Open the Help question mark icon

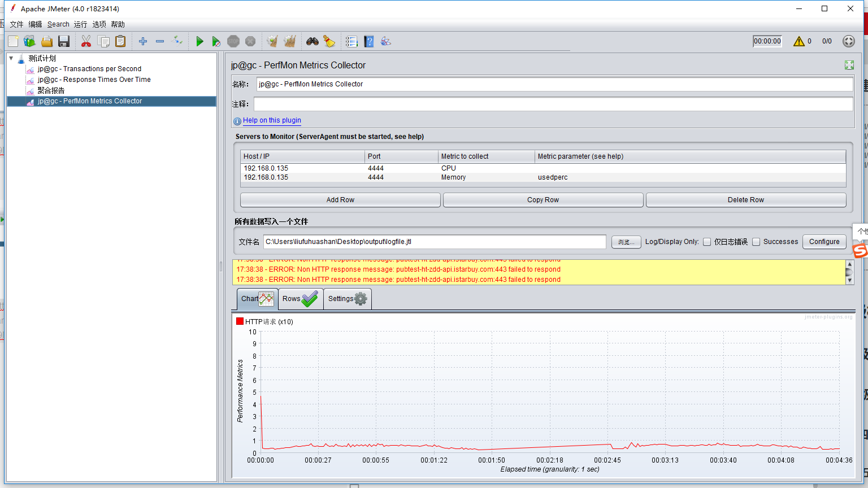[x=369, y=41]
